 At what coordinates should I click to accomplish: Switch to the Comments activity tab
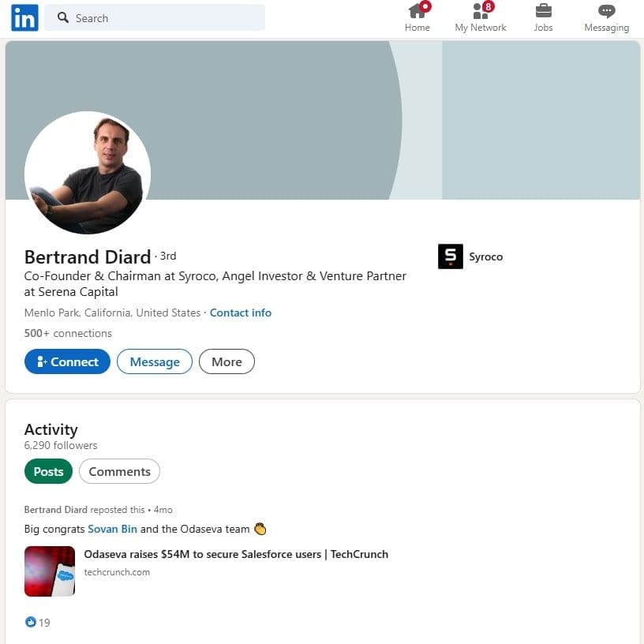point(119,471)
